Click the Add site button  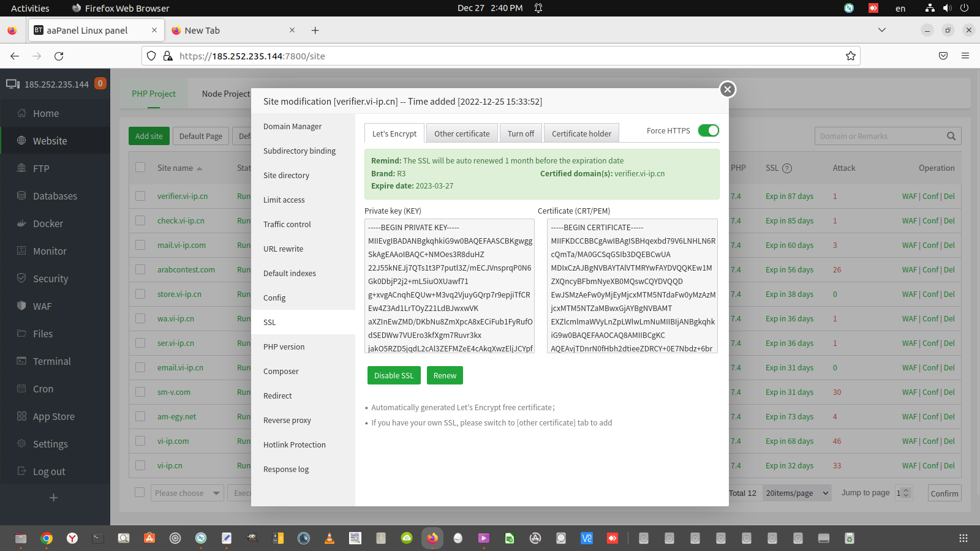[x=149, y=136]
